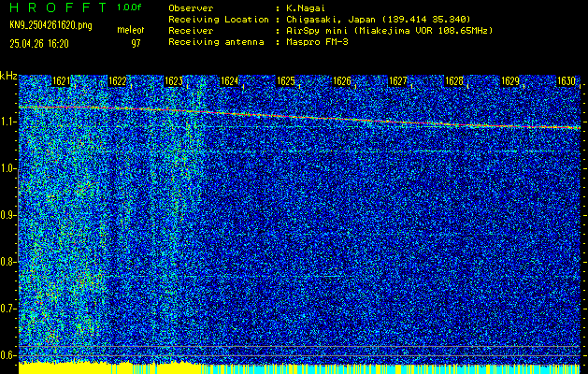Click the 1624 time marker
The height and width of the screenshot is (374, 588).
[229, 81]
